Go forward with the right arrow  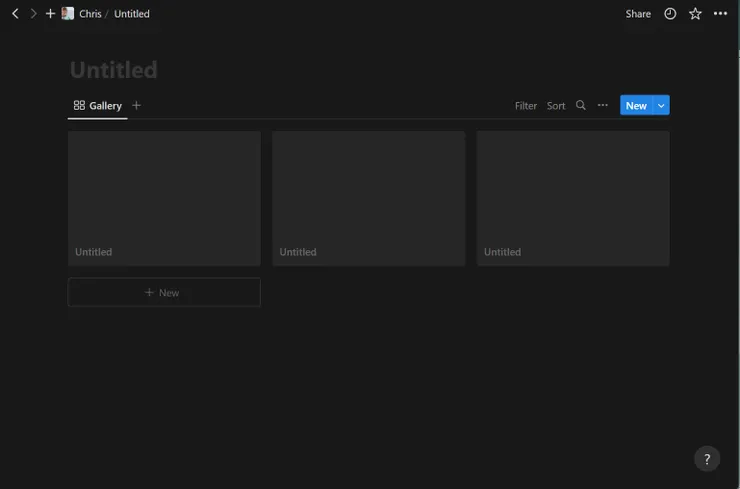pos(33,14)
